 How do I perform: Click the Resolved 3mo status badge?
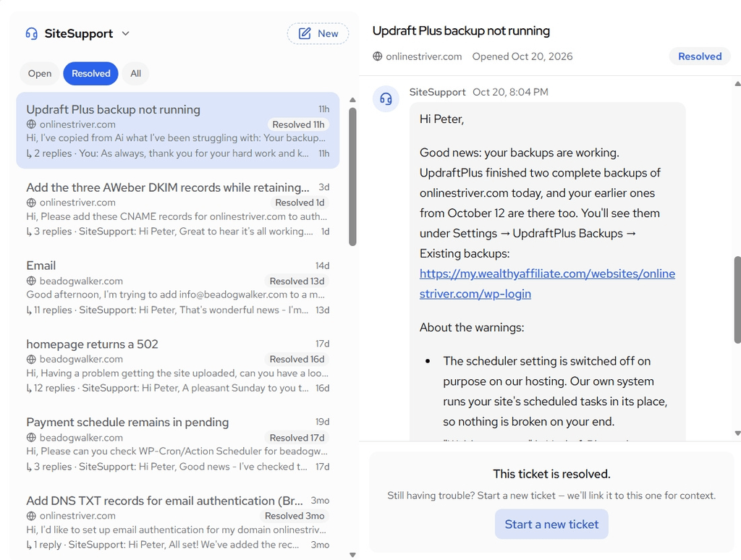(x=295, y=516)
